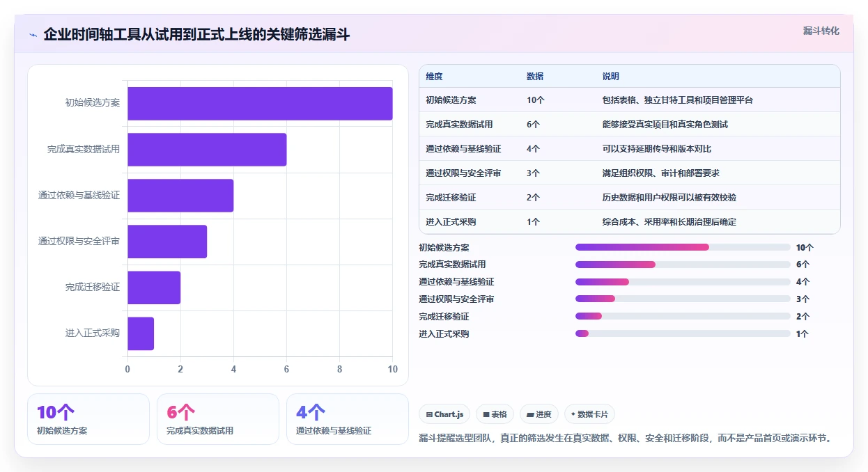Click the chart bar for 完成迁移验证
The image size is (868, 472).
(154, 288)
